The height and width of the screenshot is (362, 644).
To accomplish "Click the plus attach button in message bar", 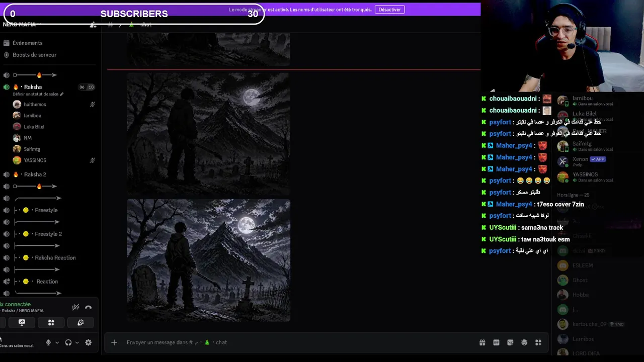I will point(114,342).
